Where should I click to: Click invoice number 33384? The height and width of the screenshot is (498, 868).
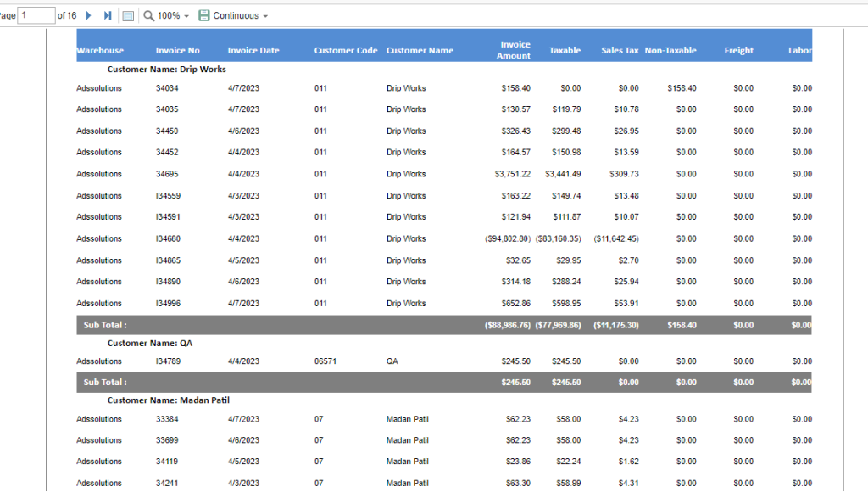coord(167,419)
